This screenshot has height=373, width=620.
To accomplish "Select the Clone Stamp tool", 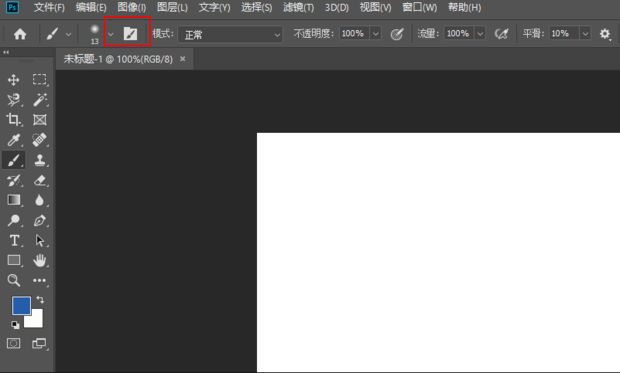I will pyautogui.click(x=40, y=160).
